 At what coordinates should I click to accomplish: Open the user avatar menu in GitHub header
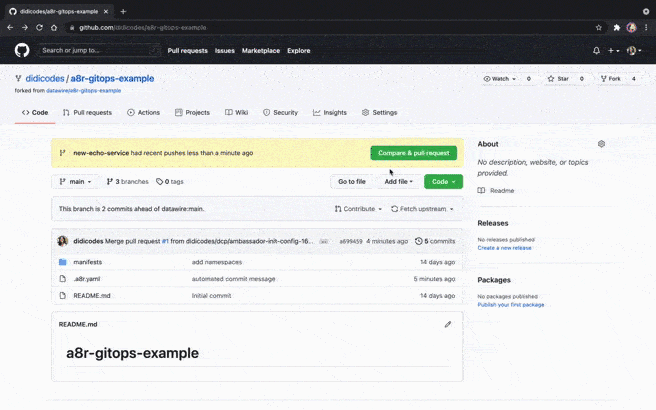click(x=634, y=51)
